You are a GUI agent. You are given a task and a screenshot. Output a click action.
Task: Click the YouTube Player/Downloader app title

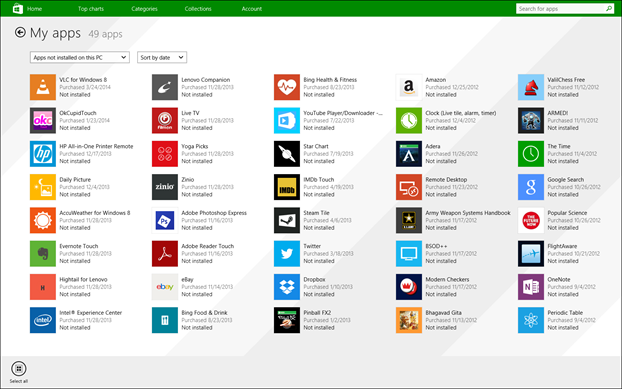point(343,113)
